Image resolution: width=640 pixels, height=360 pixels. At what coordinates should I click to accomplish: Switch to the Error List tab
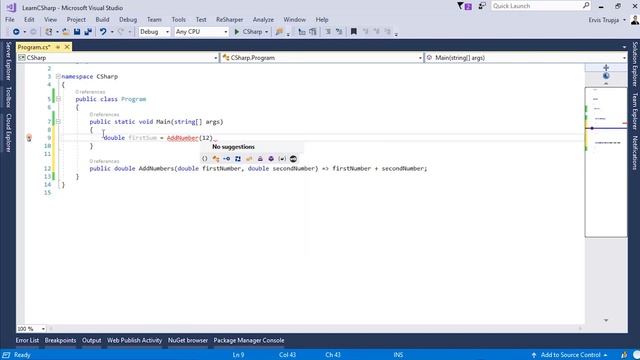(x=27, y=340)
